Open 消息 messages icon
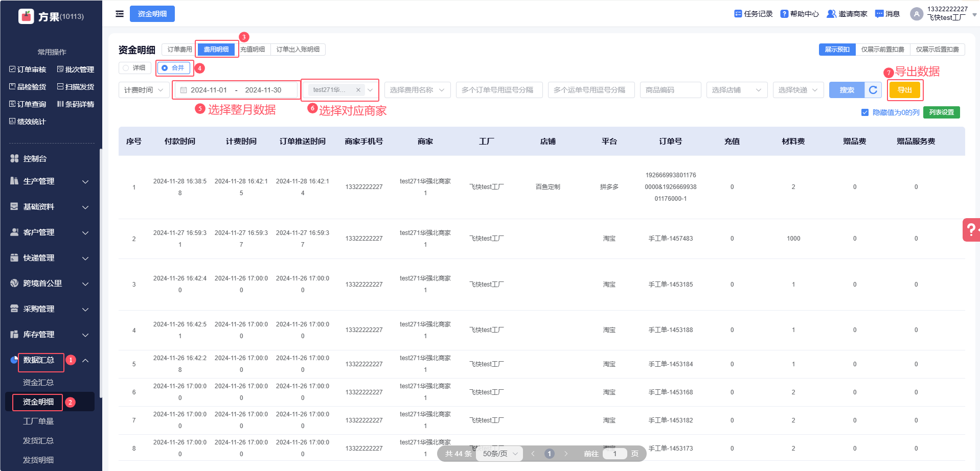 (879, 14)
